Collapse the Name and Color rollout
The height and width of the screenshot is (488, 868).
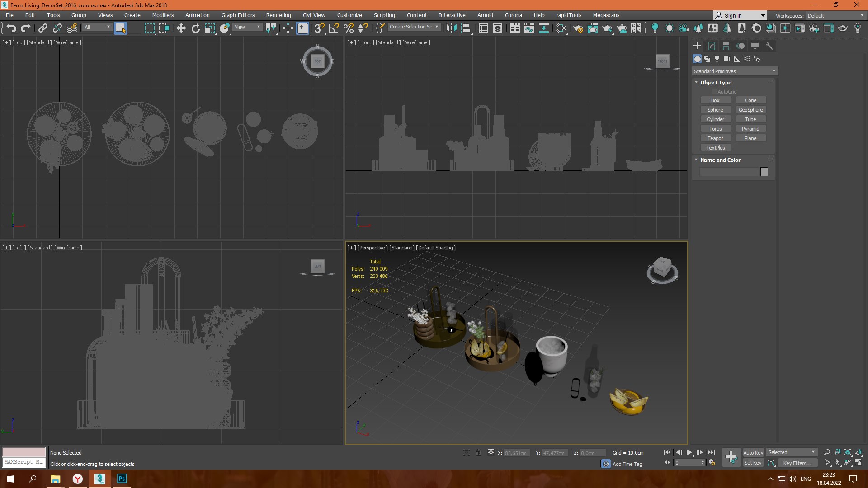point(696,160)
